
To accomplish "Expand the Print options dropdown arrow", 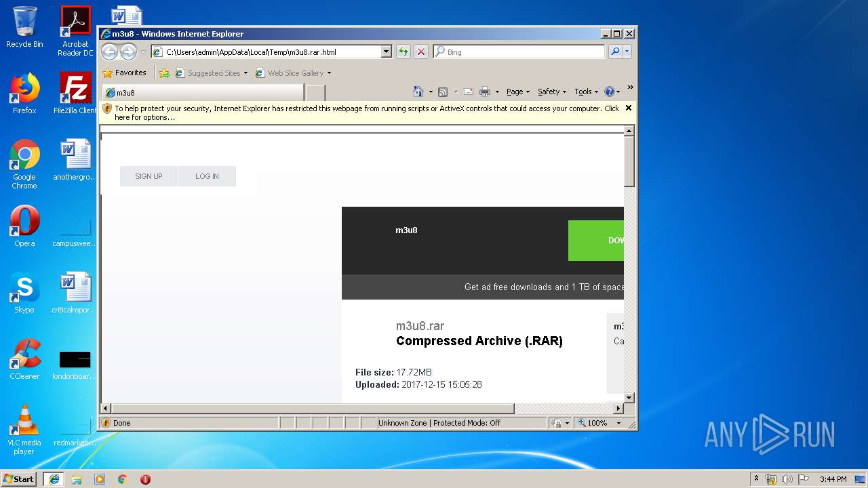I will click(x=497, y=92).
